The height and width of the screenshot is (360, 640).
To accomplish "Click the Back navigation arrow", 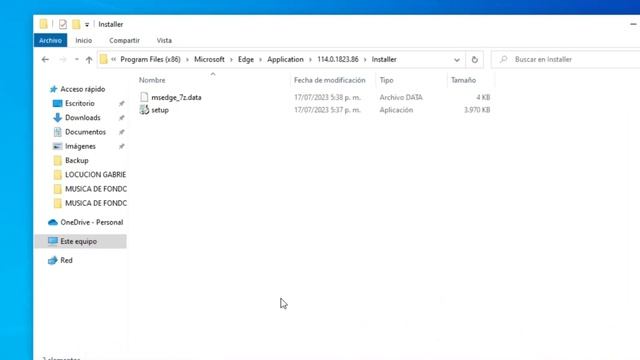I will coord(45,60).
